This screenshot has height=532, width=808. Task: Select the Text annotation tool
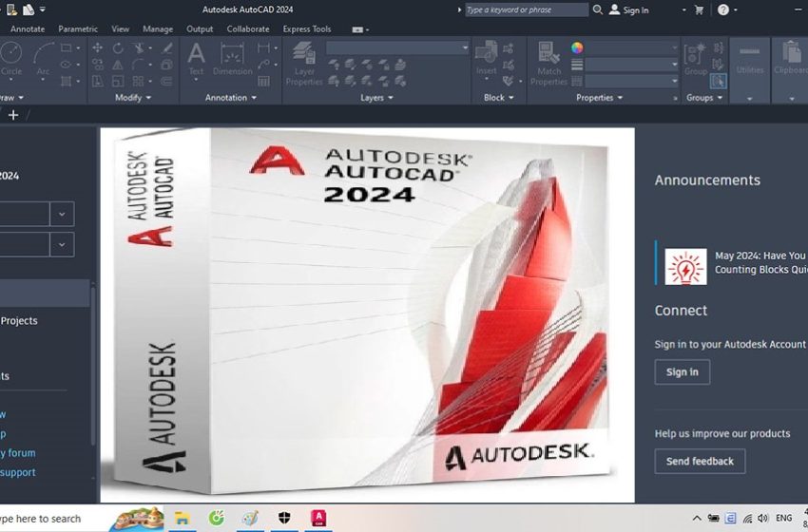point(196,59)
